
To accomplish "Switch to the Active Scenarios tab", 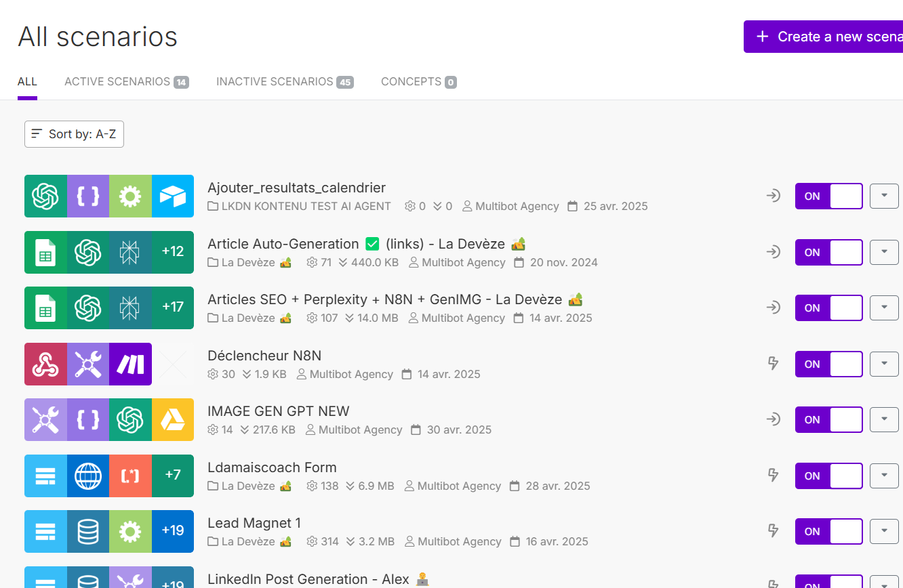I will (126, 82).
